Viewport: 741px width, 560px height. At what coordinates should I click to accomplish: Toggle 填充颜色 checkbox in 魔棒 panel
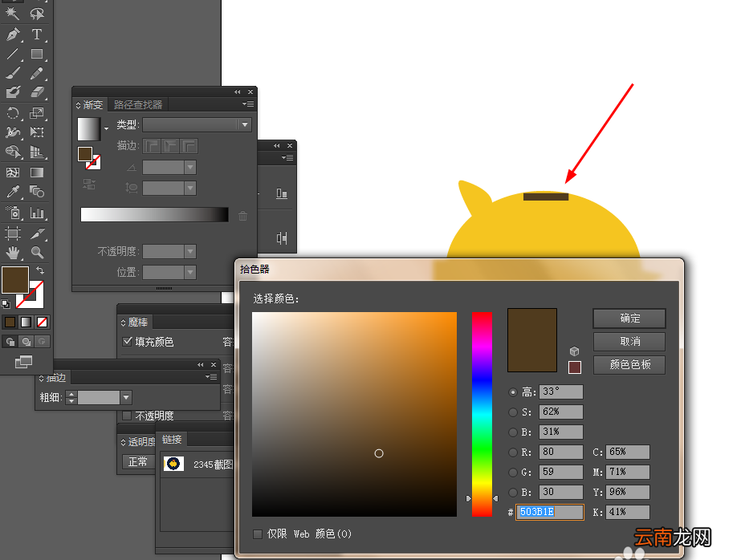tap(127, 341)
